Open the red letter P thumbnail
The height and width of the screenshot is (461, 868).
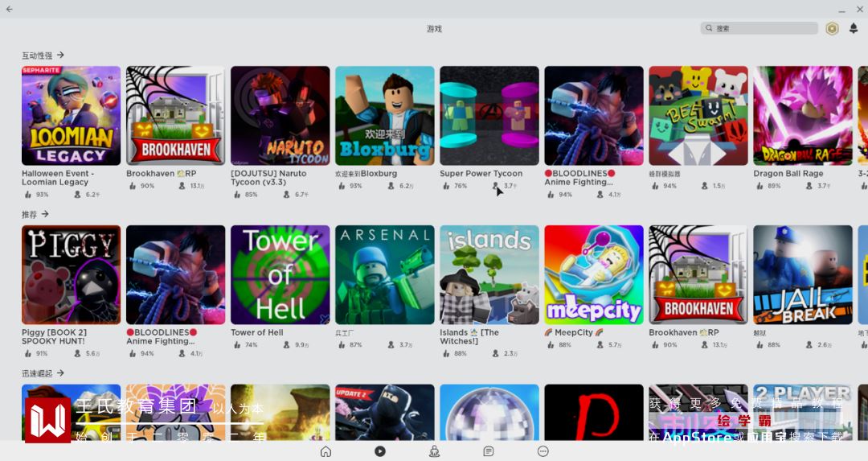pyautogui.click(x=594, y=412)
